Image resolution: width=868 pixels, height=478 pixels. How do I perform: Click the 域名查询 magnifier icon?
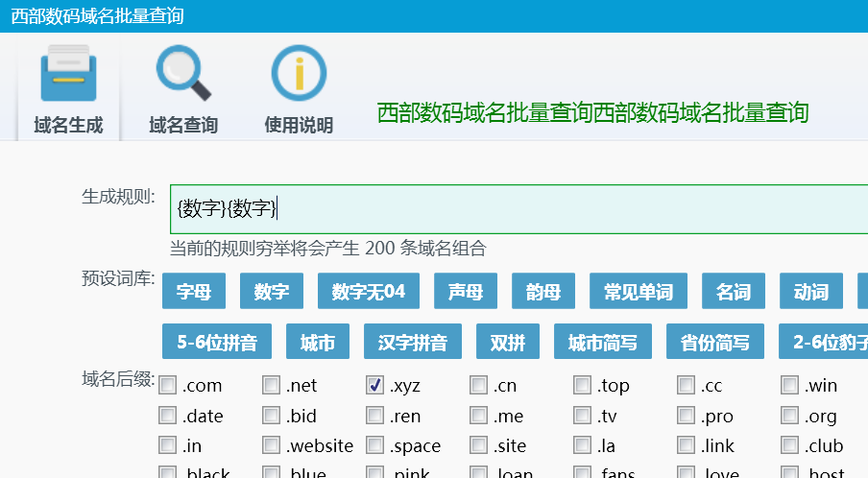point(183,75)
